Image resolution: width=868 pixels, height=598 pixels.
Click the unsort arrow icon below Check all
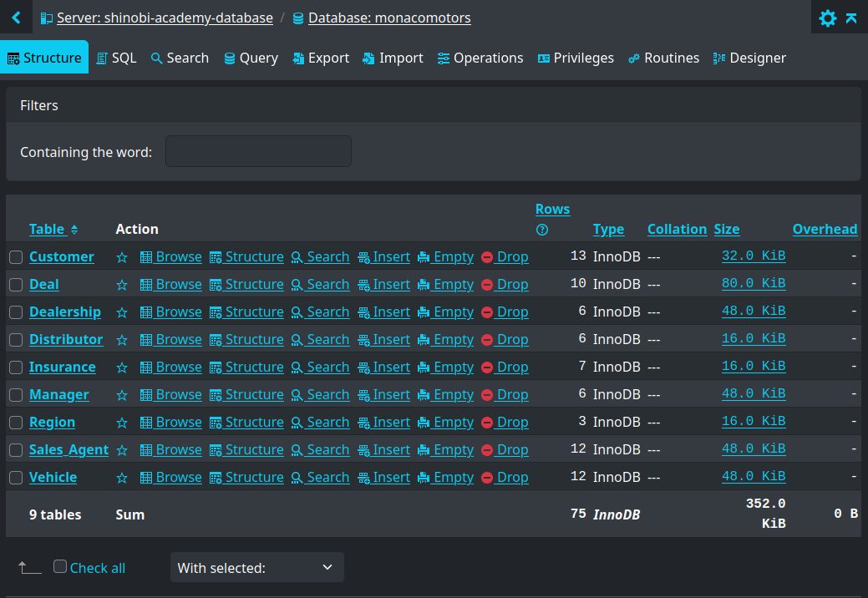tap(30, 567)
